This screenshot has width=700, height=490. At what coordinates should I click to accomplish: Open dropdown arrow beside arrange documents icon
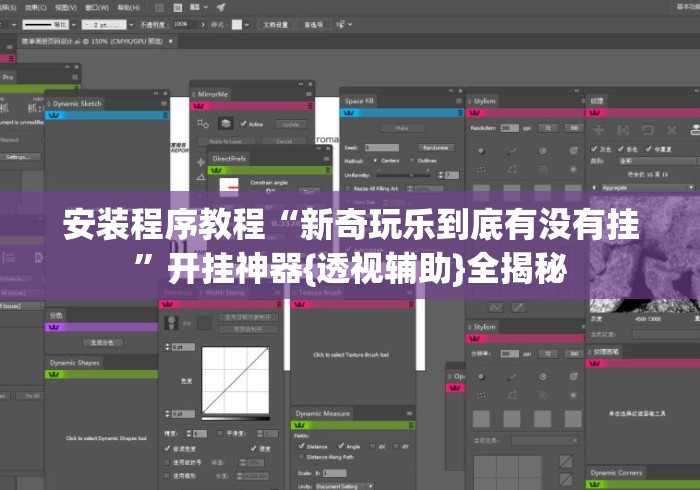(x=205, y=7)
